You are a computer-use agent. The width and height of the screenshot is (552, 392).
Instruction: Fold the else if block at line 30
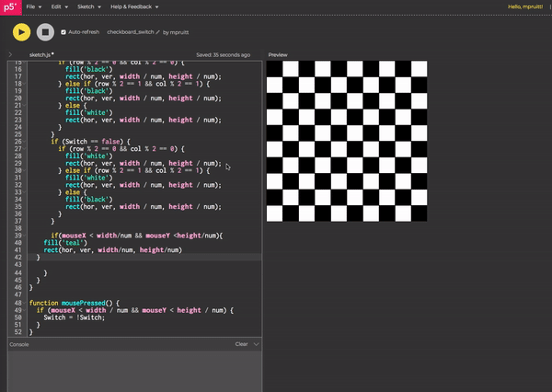tap(25, 170)
